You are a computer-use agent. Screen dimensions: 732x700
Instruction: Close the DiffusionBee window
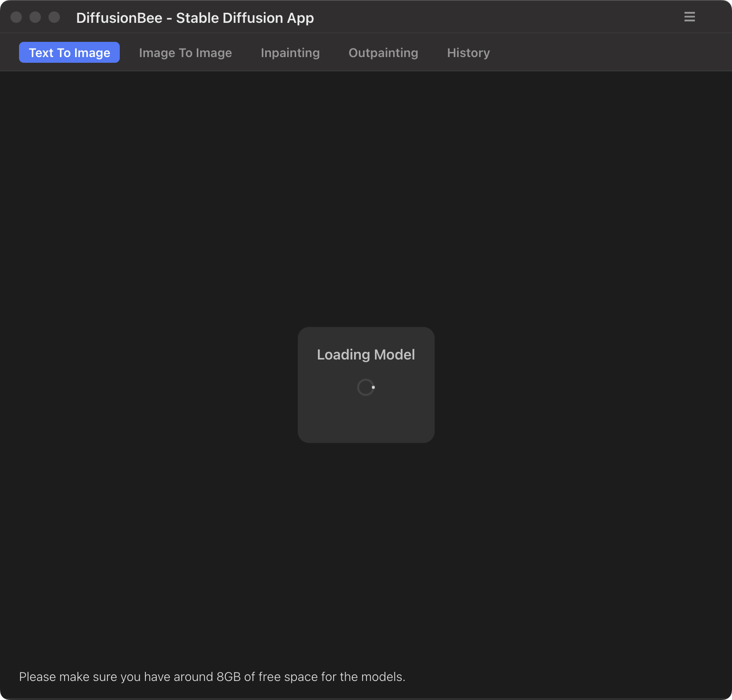pos(16,17)
